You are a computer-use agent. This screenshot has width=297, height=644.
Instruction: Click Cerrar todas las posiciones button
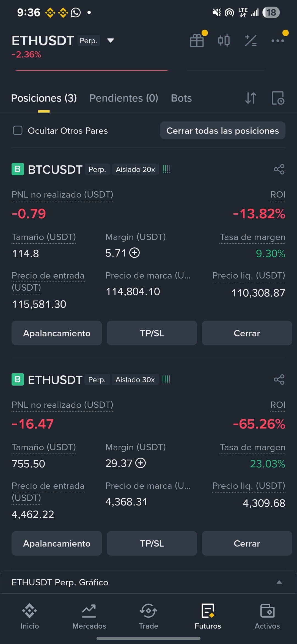coord(223,130)
